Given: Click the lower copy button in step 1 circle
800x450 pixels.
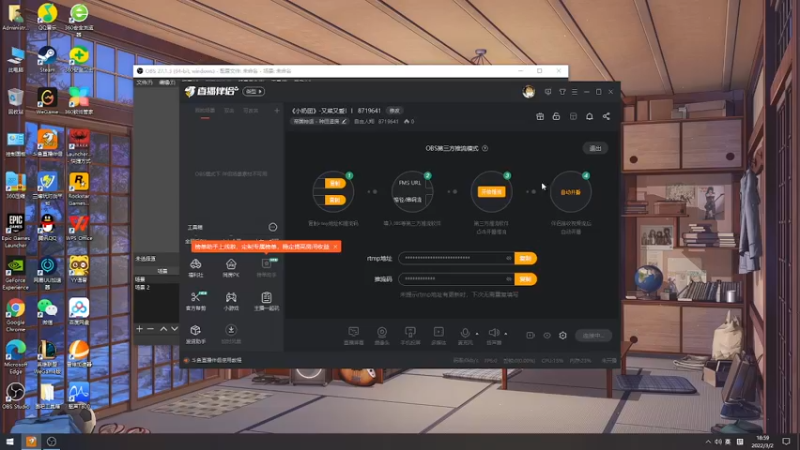Looking at the screenshot, I should click(335, 200).
